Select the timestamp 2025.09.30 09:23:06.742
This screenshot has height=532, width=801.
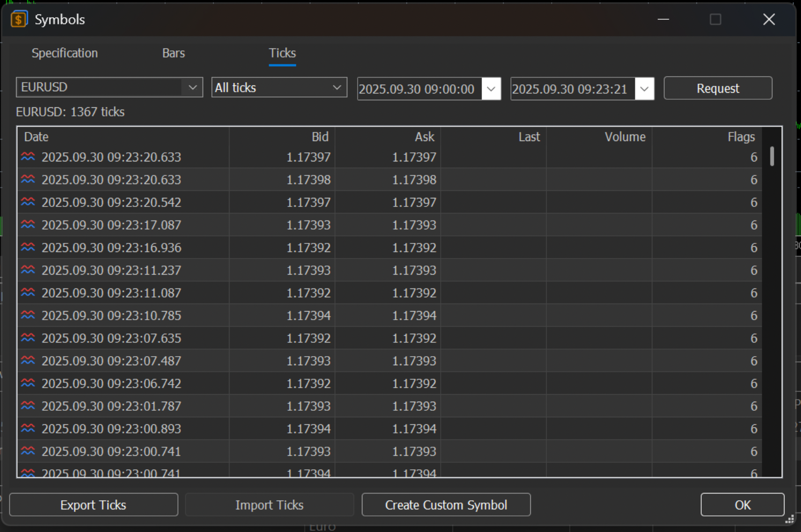[x=112, y=383]
